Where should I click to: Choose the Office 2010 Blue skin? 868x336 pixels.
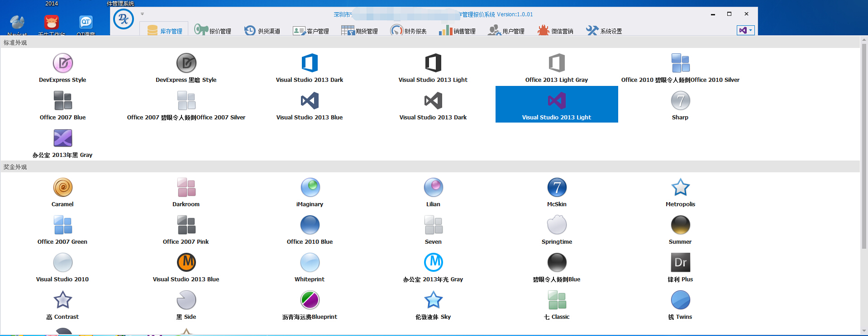[310, 229]
